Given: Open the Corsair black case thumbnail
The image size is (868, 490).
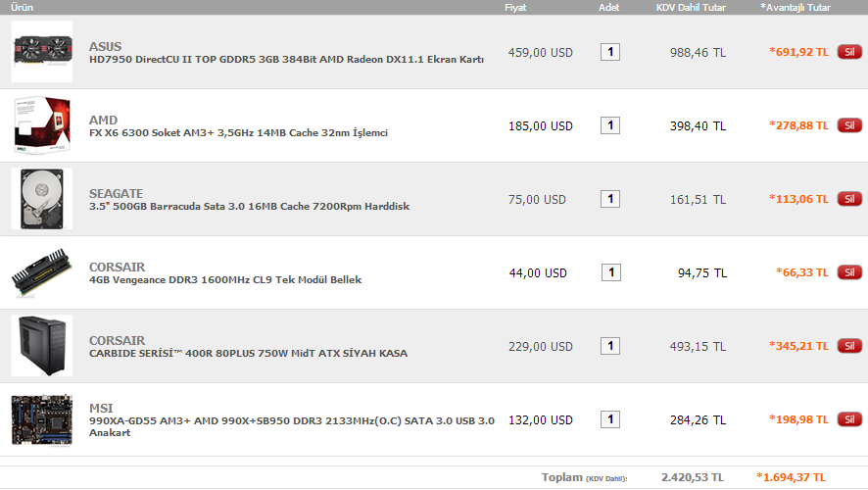Looking at the screenshot, I should pos(42,346).
